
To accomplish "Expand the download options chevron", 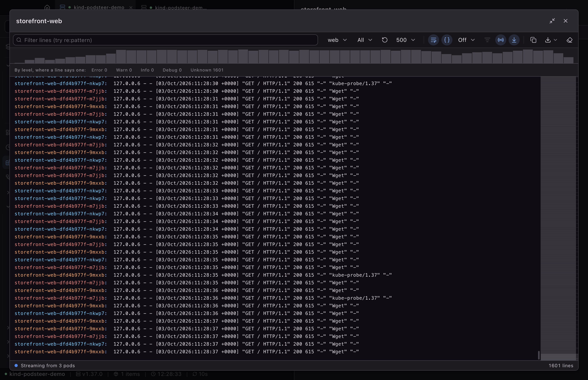I will [x=555, y=40].
